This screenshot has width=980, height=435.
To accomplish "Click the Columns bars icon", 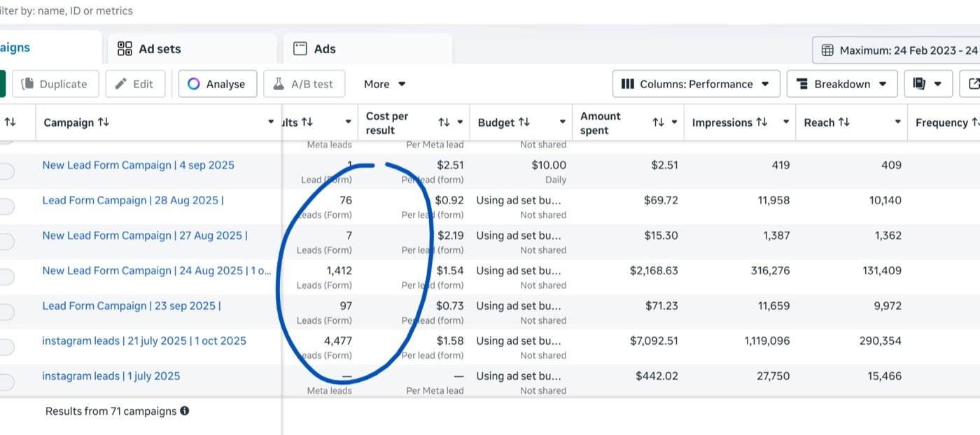I will point(628,84).
